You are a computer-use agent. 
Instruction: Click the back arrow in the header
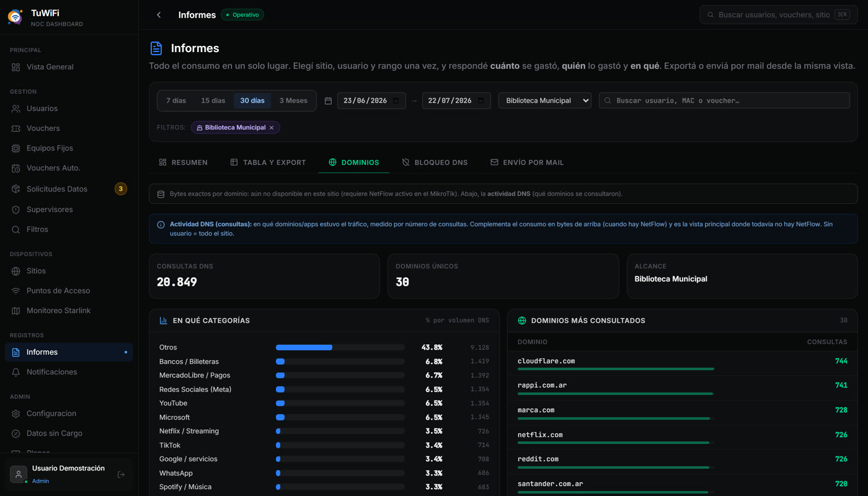[x=159, y=15]
